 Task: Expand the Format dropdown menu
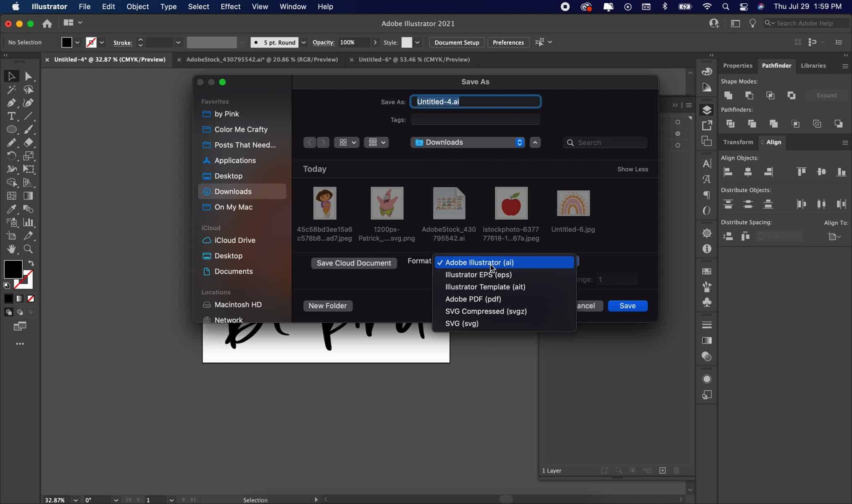point(504,262)
